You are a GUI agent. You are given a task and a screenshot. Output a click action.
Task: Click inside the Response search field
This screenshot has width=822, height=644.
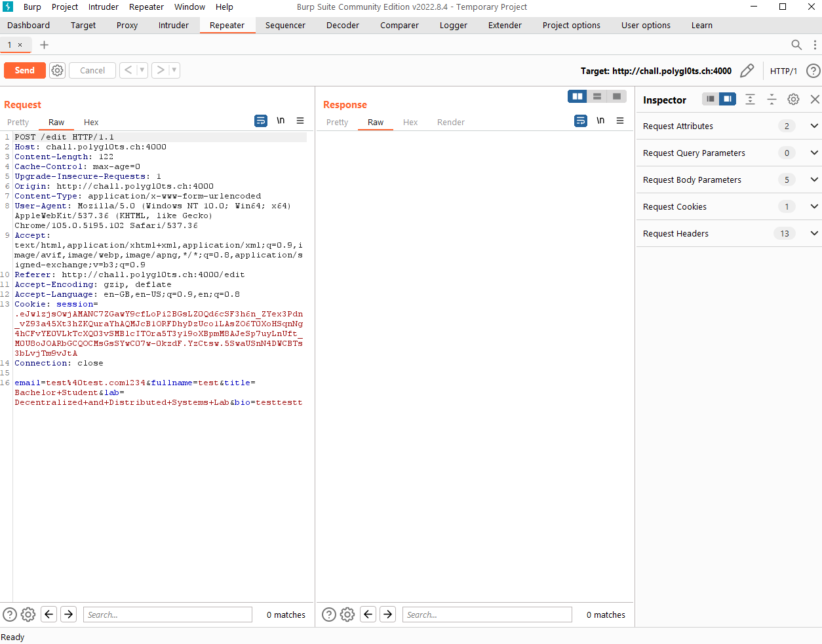(486, 615)
